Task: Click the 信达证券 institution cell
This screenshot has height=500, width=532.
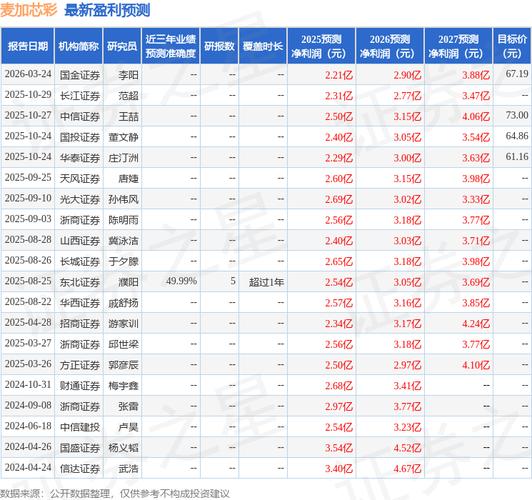Action: coord(80,468)
